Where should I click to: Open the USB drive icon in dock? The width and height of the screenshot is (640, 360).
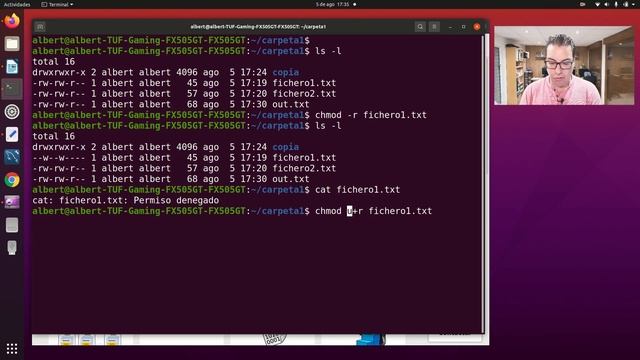click(12, 247)
